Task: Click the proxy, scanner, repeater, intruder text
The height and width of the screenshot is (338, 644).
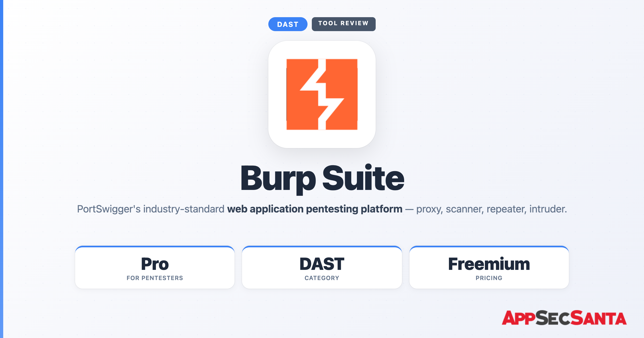Action: (x=492, y=209)
